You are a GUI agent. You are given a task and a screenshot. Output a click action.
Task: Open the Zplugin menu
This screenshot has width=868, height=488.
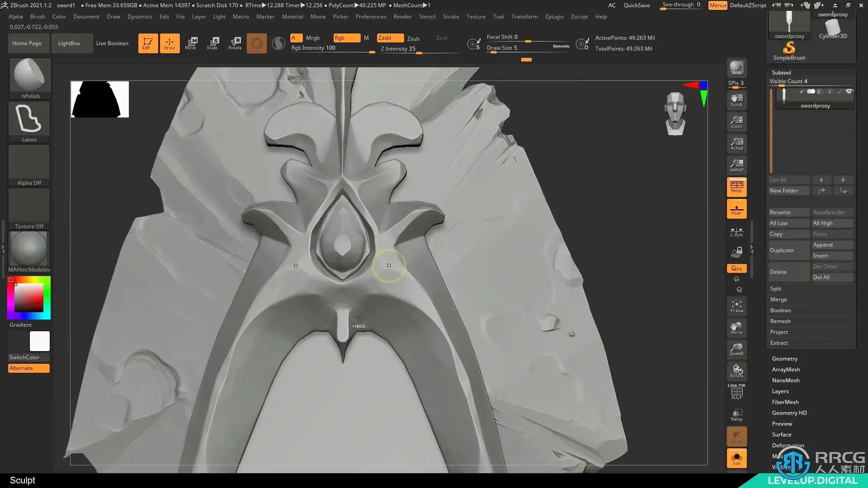554,17
